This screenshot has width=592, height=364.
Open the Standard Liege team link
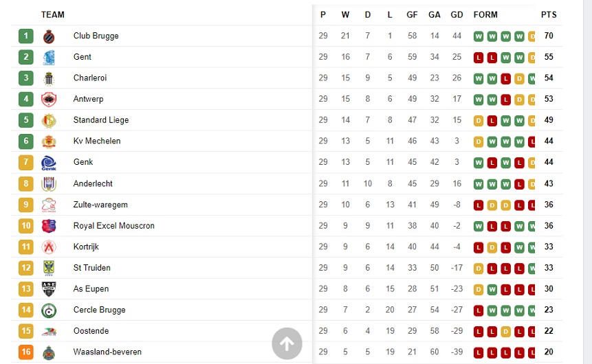tap(101, 120)
